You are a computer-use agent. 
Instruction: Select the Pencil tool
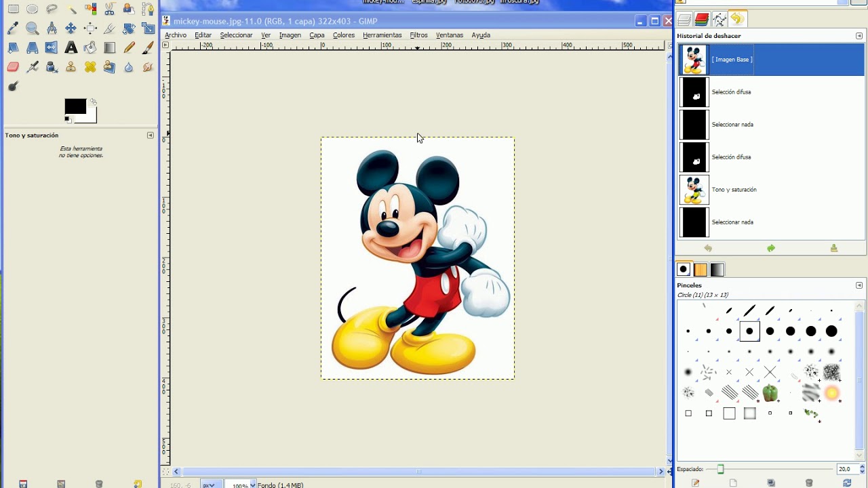pyautogui.click(x=129, y=47)
